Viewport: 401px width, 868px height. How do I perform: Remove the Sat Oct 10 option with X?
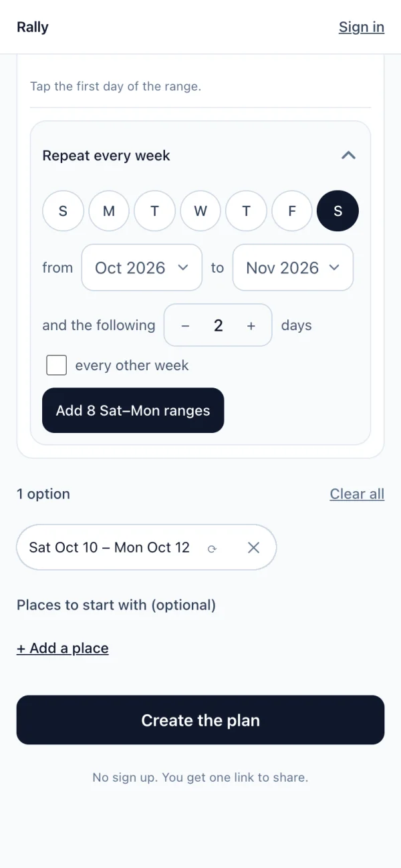click(x=253, y=548)
